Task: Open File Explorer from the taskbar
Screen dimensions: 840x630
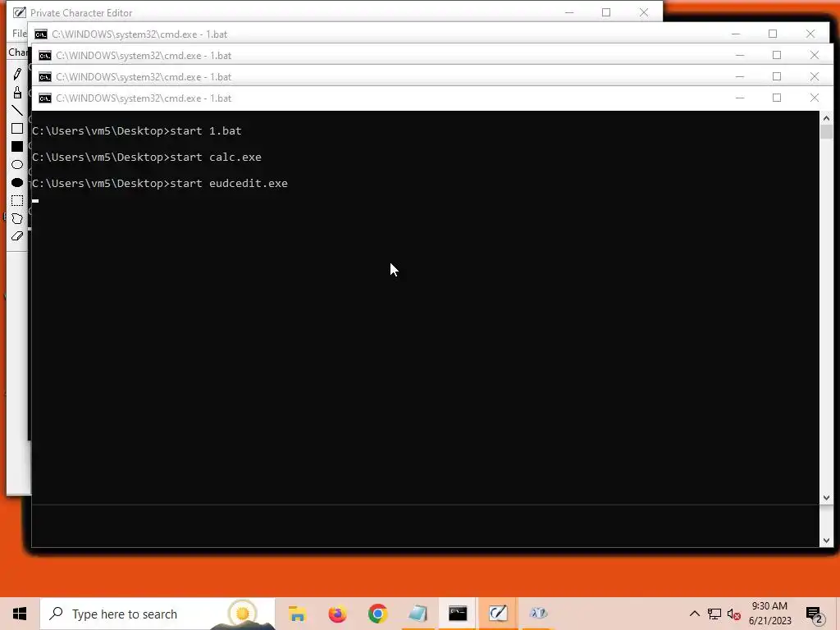Action: pyautogui.click(x=297, y=614)
